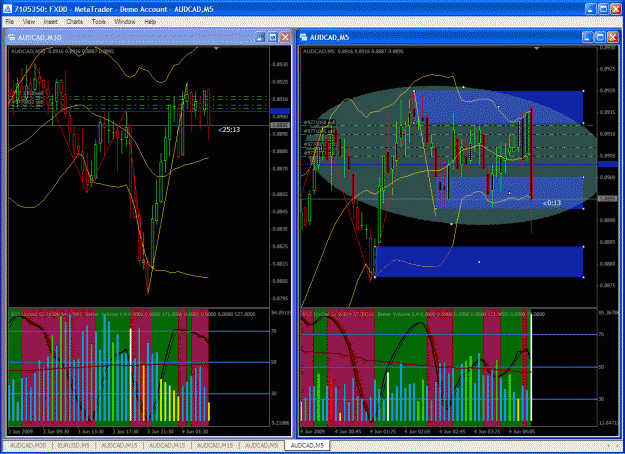Click the <0:13 candle timer label
Image resolution: width=625 pixels, height=454 pixels.
(552, 203)
